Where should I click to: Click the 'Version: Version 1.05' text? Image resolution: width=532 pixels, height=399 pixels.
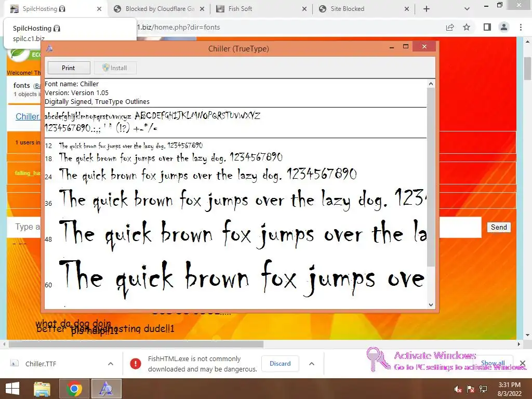pyautogui.click(x=77, y=92)
